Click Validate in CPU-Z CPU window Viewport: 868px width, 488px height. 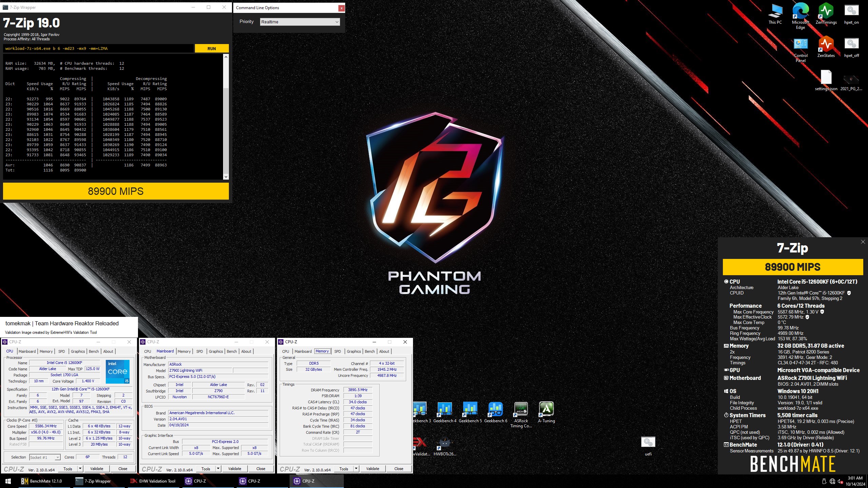(97, 469)
